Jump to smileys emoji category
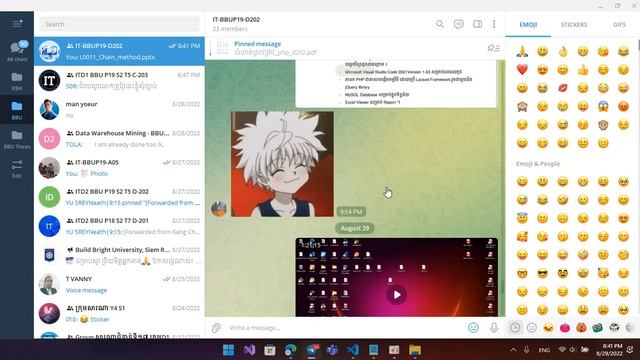This screenshot has width=640, height=360. [x=532, y=327]
